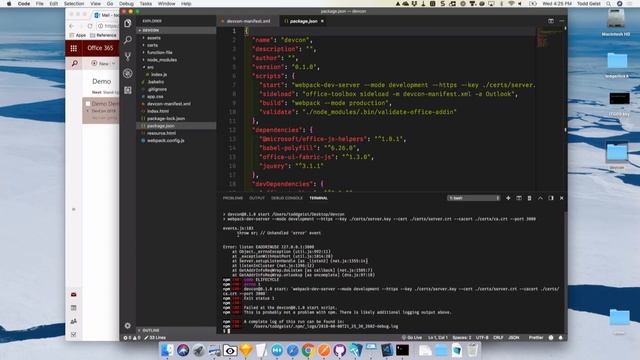Open the Explorer view in activity bar
Image resolution: width=640 pixels, height=360 pixels.
[128, 23]
